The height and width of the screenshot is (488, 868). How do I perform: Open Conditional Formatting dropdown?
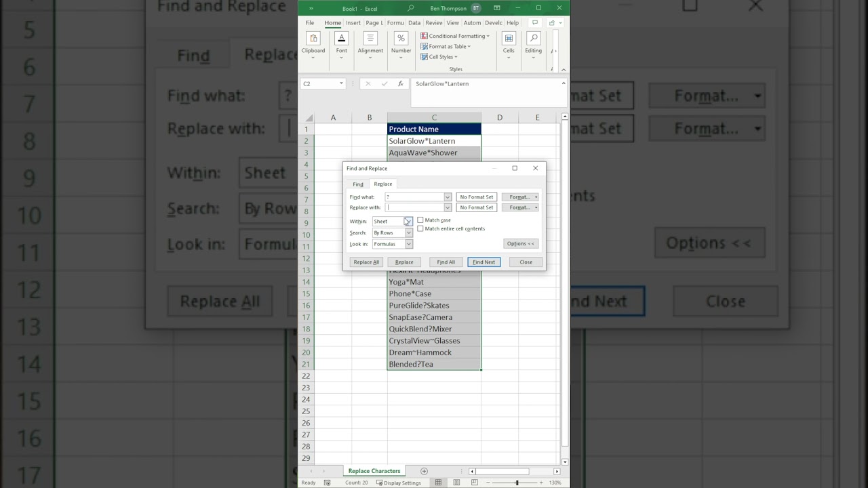pos(455,36)
